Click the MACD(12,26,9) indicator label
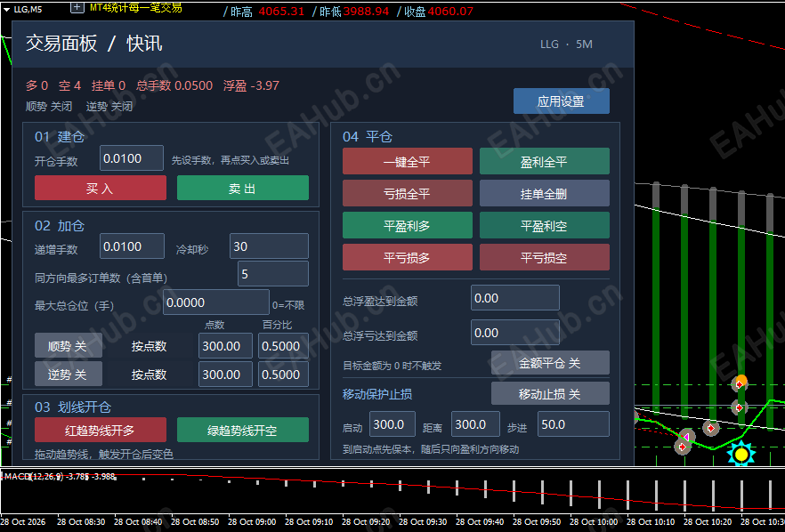 [60, 477]
